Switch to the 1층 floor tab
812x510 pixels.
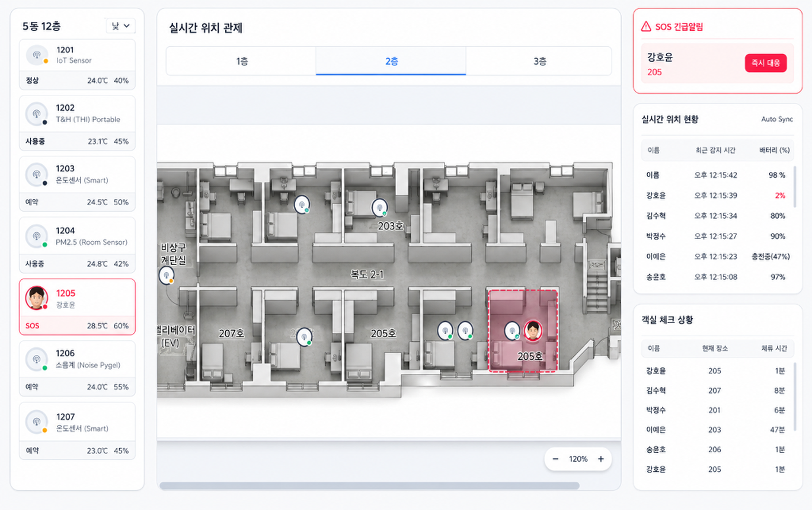click(x=241, y=61)
